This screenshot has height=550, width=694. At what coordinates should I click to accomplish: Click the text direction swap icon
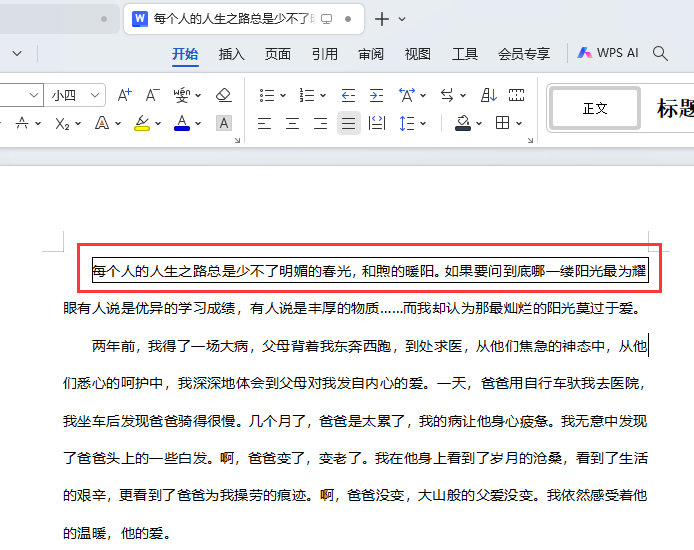[x=447, y=95]
